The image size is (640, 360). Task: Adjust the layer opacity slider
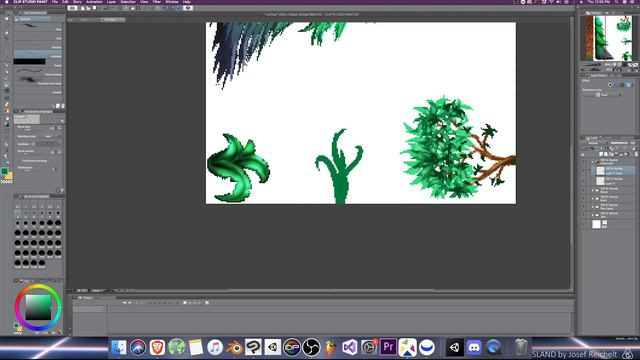point(619,143)
